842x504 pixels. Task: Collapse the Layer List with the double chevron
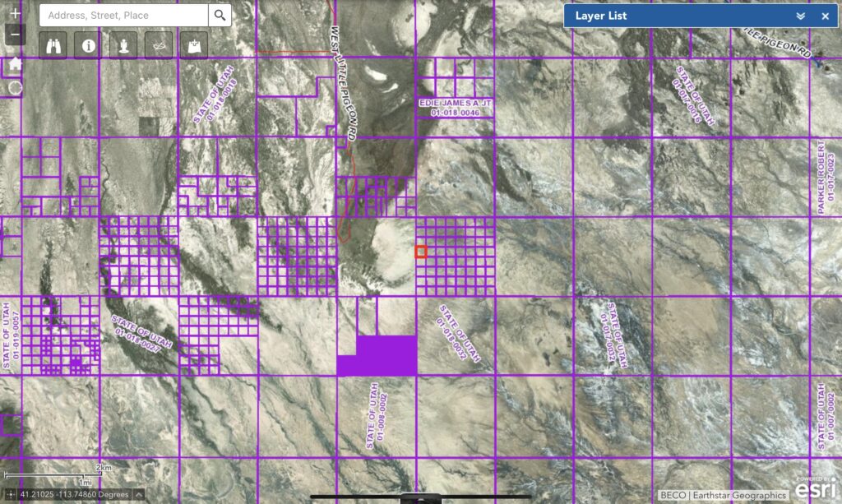pyautogui.click(x=799, y=16)
